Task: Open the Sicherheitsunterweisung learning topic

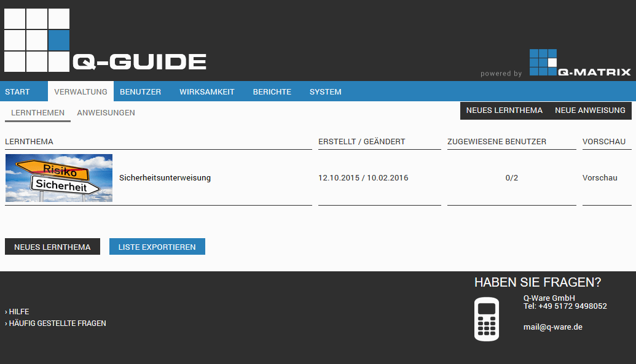Action: click(165, 177)
